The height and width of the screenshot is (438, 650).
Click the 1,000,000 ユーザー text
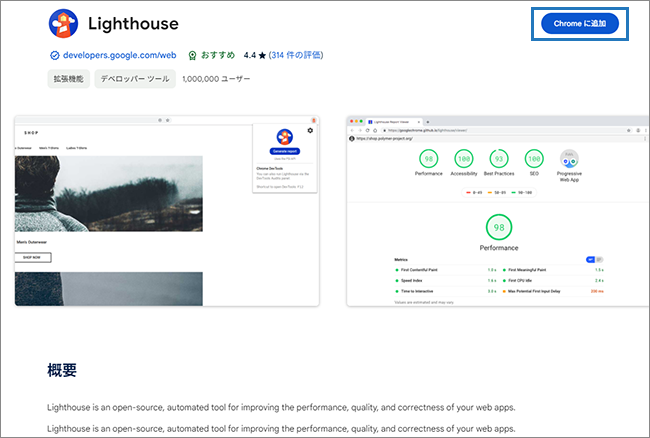[x=216, y=79]
